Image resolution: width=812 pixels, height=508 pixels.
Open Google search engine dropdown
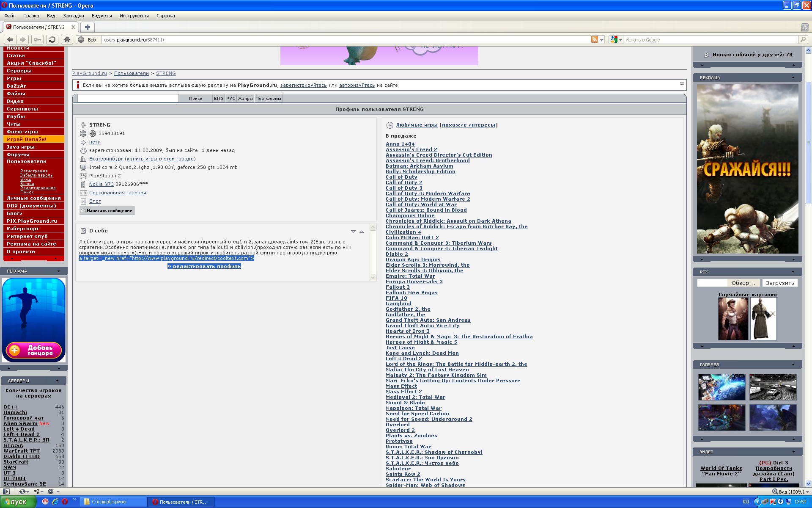click(616, 39)
